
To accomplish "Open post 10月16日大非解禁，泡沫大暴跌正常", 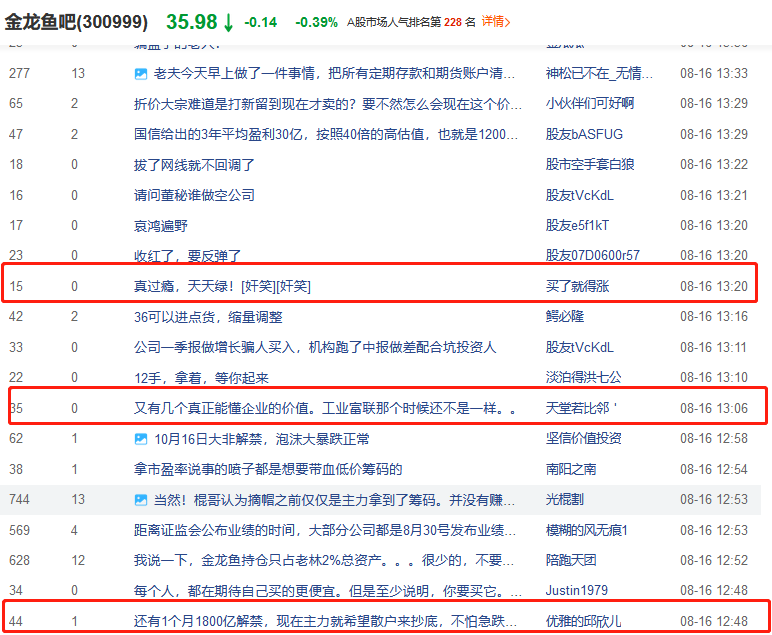I will point(262,439).
